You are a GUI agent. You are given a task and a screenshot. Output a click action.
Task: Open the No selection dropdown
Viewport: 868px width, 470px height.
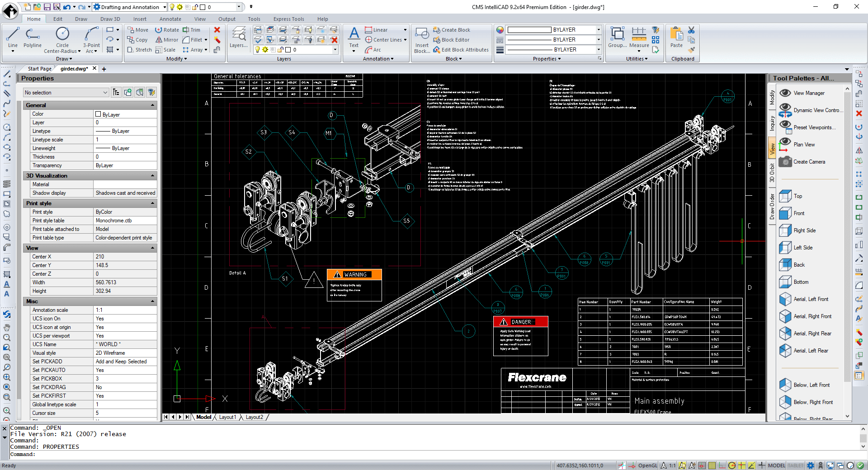(66, 93)
